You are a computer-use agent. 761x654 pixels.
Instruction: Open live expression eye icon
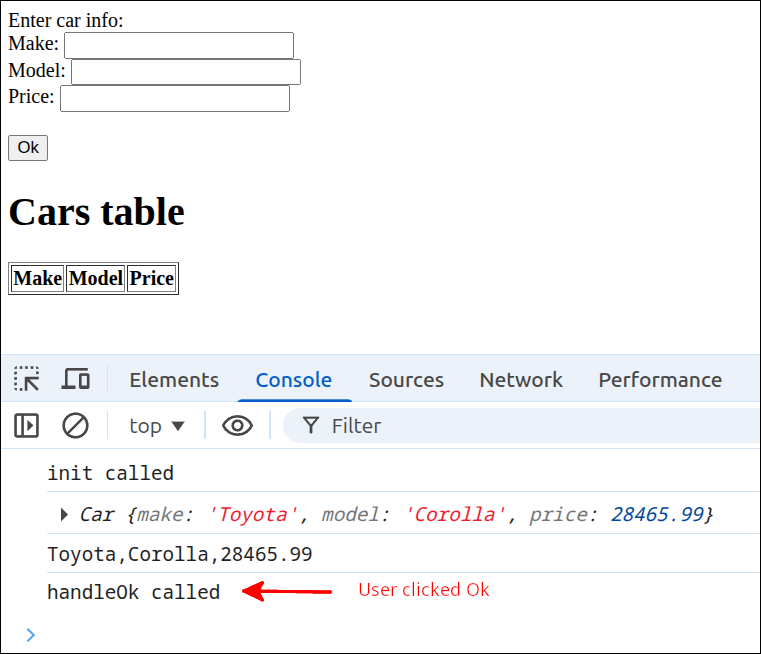(237, 426)
